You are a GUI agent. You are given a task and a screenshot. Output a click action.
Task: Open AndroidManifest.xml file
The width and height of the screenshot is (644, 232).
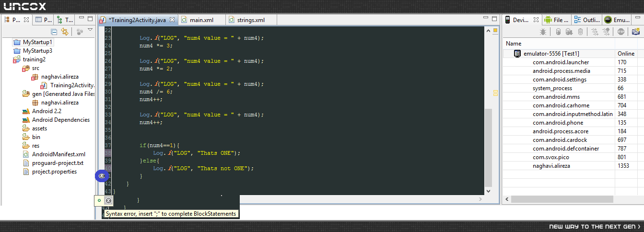click(54, 154)
